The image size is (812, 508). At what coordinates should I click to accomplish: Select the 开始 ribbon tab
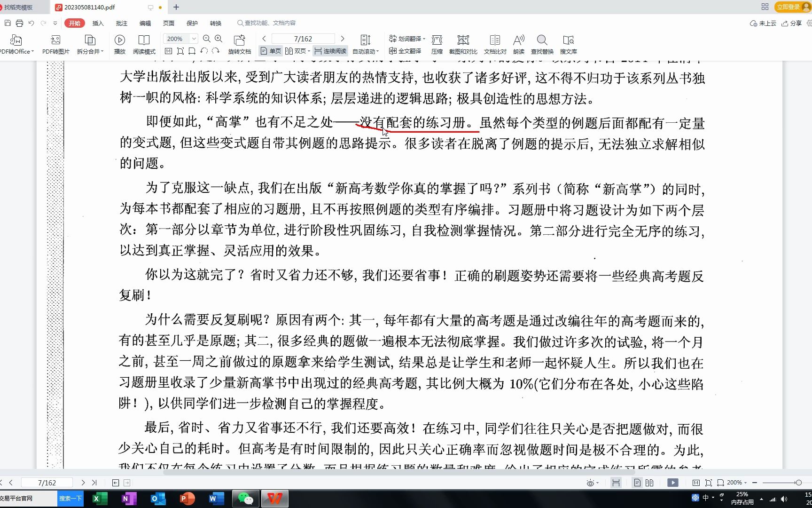(x=75, y=23)
